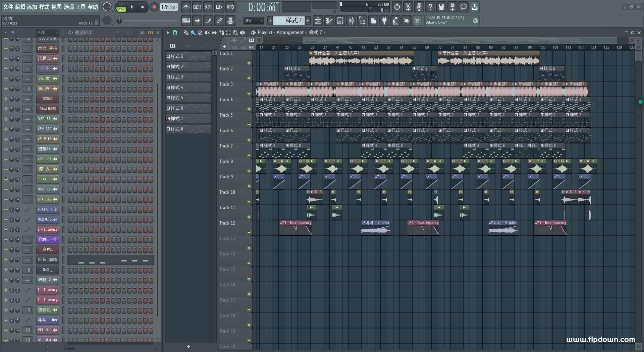
Task: Open the Playlist options menu arrow
Action: (x=168, y=33)
